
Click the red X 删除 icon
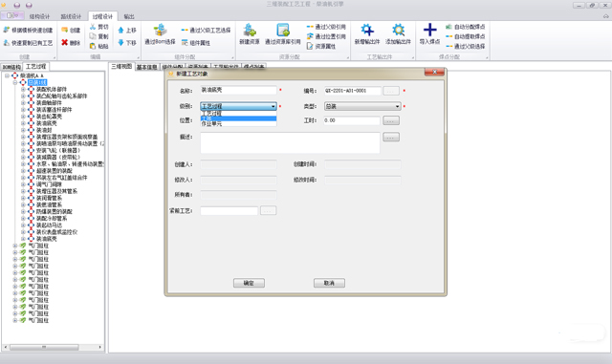tap(64, 43)
